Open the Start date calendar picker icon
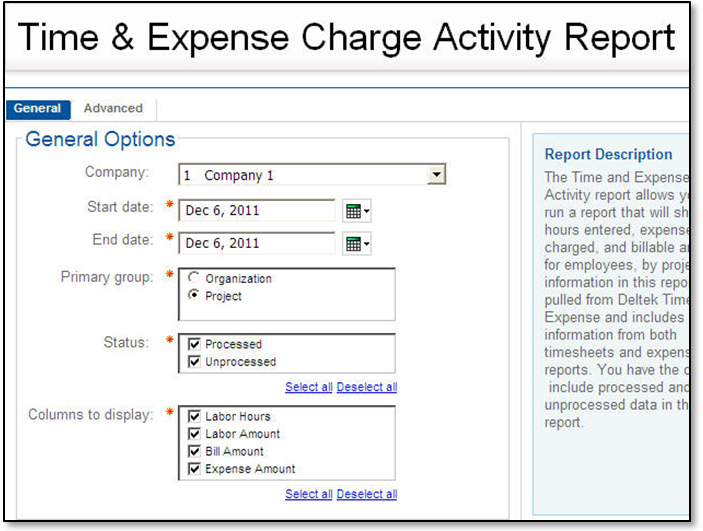 point(356,211)
